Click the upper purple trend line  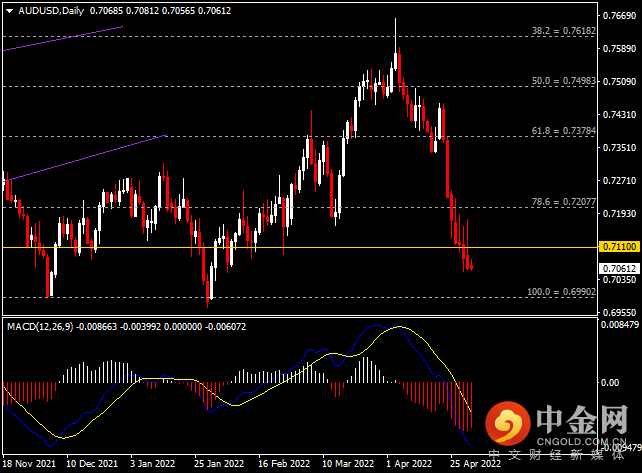tap(63, 38)
